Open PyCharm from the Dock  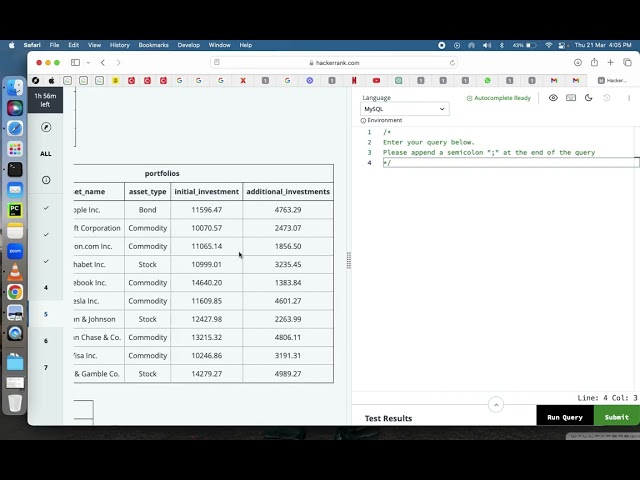point(15,210)
